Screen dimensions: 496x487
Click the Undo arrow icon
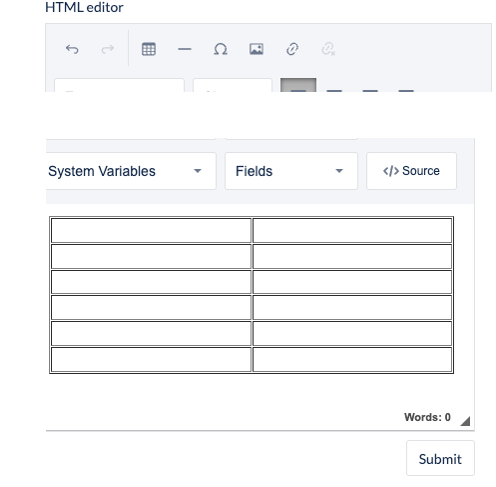pos(72,49)
